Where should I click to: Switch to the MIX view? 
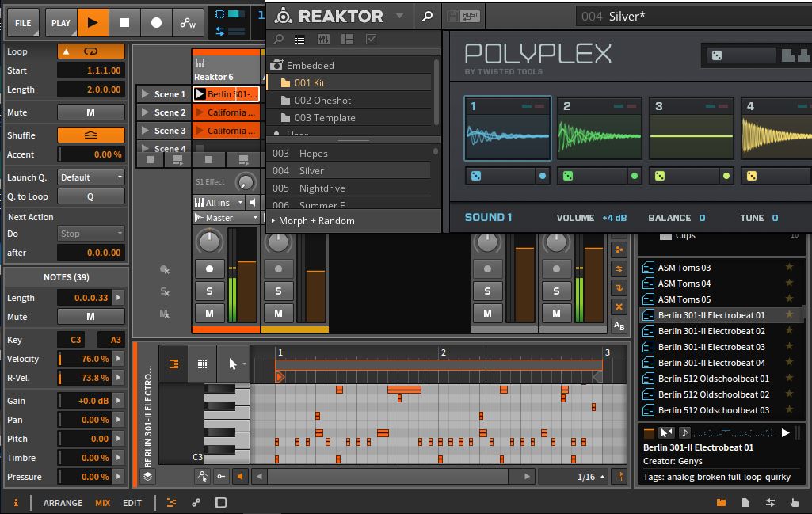tap(102, 503)
